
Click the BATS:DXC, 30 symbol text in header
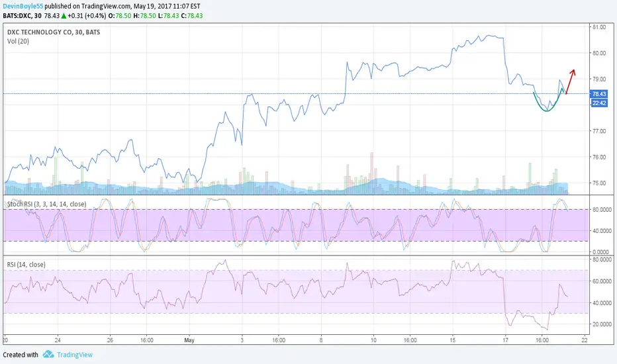22,16
